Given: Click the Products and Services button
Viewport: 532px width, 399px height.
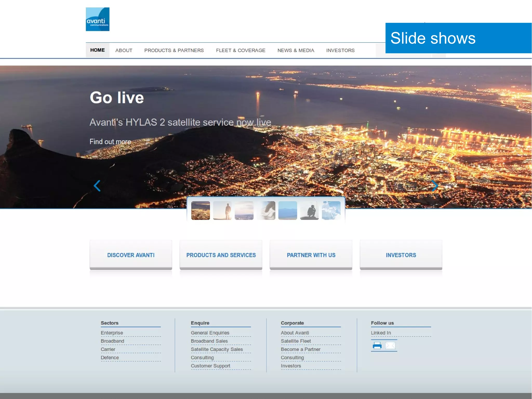Looking at the screenshot, I should pyautogui.click(x=221, y=255).
